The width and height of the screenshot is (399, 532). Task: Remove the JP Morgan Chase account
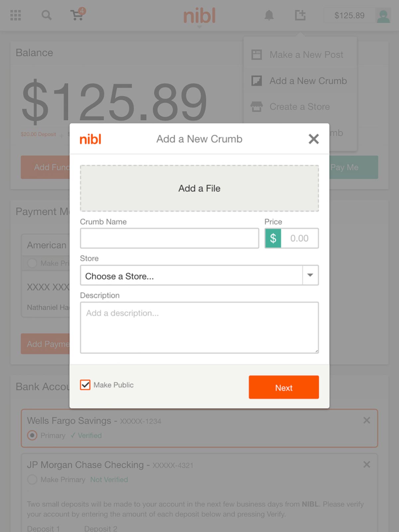(367, 464)
